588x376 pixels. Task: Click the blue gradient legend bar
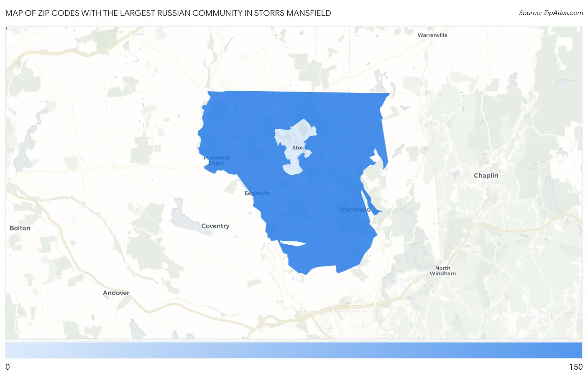click(294, 350)
